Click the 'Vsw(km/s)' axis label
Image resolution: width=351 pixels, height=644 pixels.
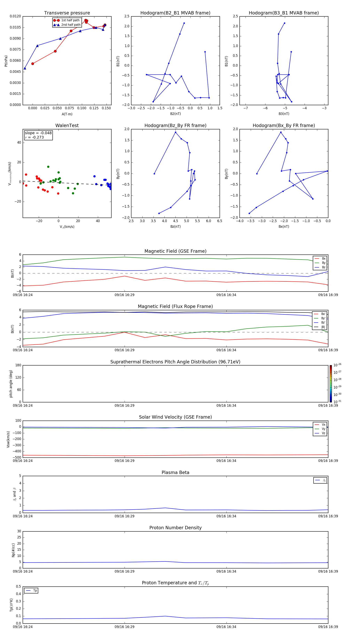[x=8, y=439]
